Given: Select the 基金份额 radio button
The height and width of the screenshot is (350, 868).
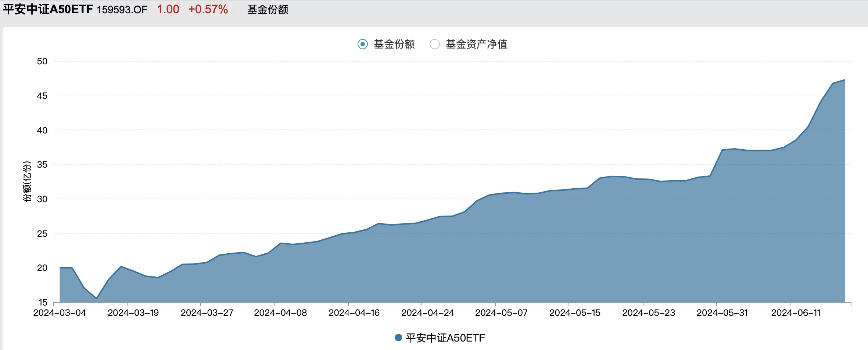Looking at the screenshot, I should pyautogui.click(x=363, y=44).
